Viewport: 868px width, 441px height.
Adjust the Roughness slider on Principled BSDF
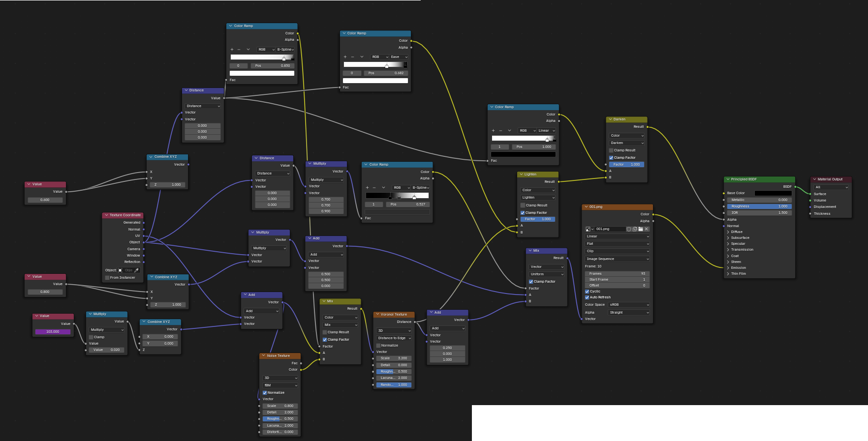pos(760,206)
